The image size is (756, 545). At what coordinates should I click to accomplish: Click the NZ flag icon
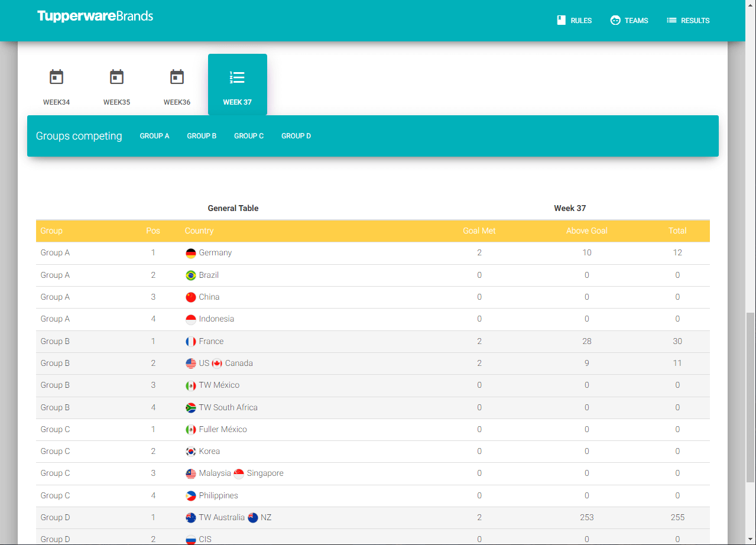point(253,518)
